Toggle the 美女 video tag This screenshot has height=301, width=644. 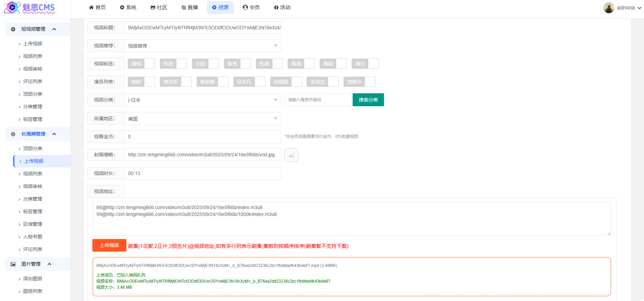pos(365,64)
